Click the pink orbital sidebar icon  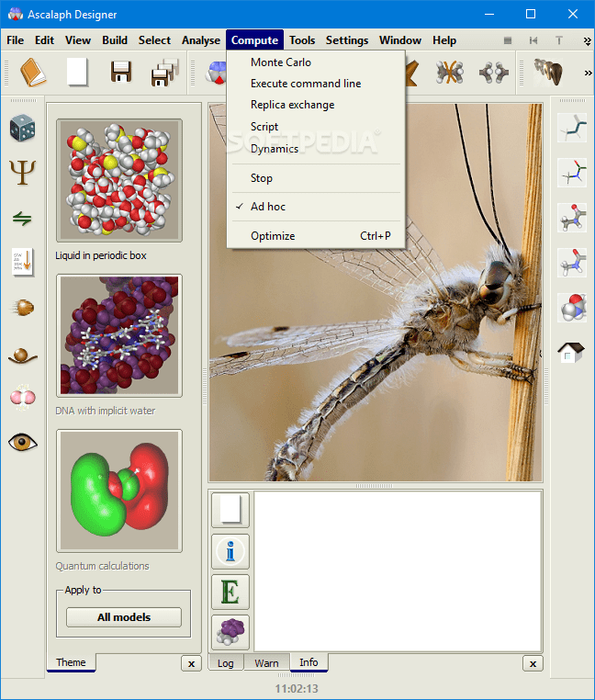[x=22, y=397]
